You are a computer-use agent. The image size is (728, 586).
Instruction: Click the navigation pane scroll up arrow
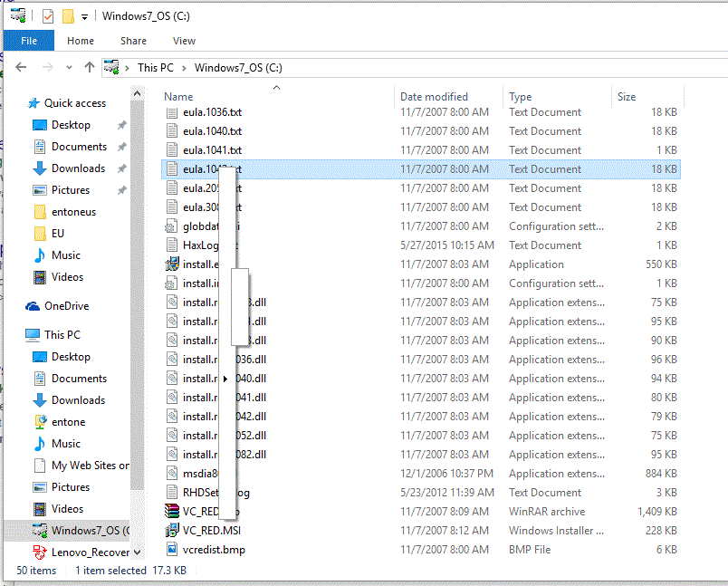[137, 94]
